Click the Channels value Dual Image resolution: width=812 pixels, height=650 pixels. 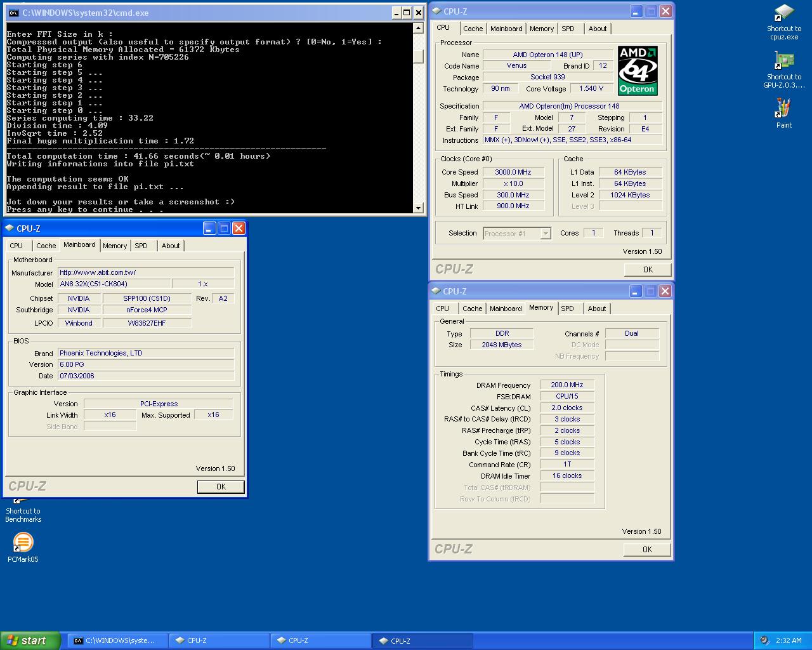click(632, 333)
